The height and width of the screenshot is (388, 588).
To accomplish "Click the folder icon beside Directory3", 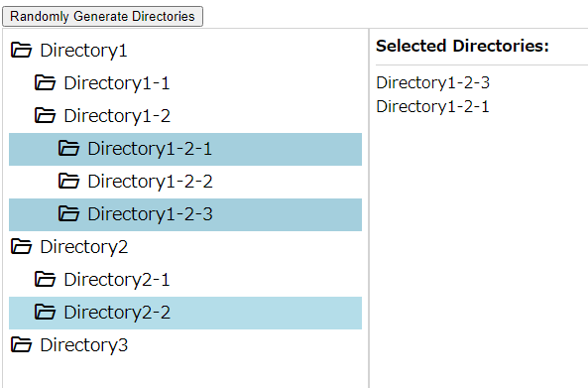I will tap(21, 345).
